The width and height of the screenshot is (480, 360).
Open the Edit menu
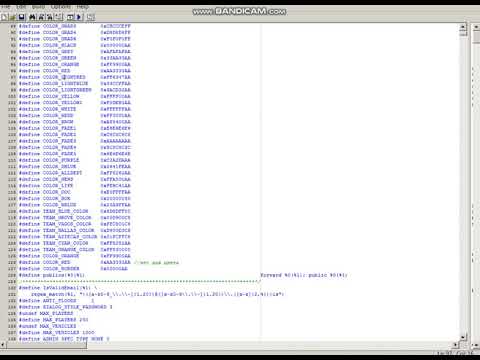point(21,7)
